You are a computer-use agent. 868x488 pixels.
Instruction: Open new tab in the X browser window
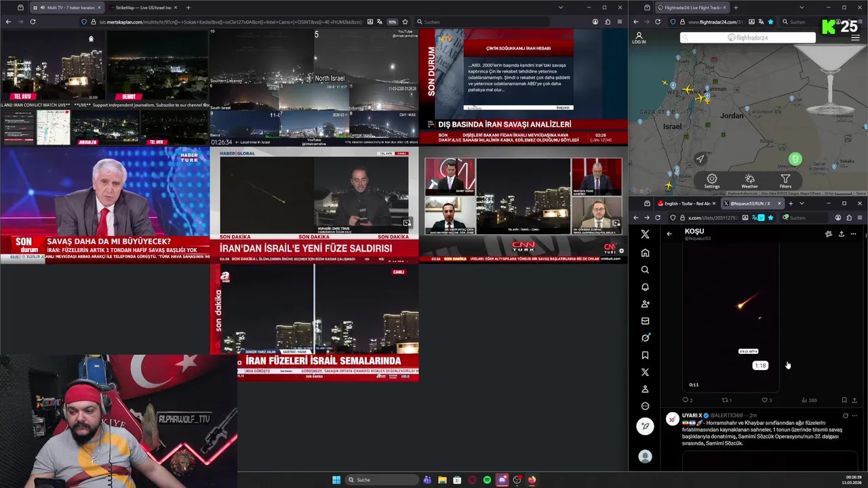(791, 203)
